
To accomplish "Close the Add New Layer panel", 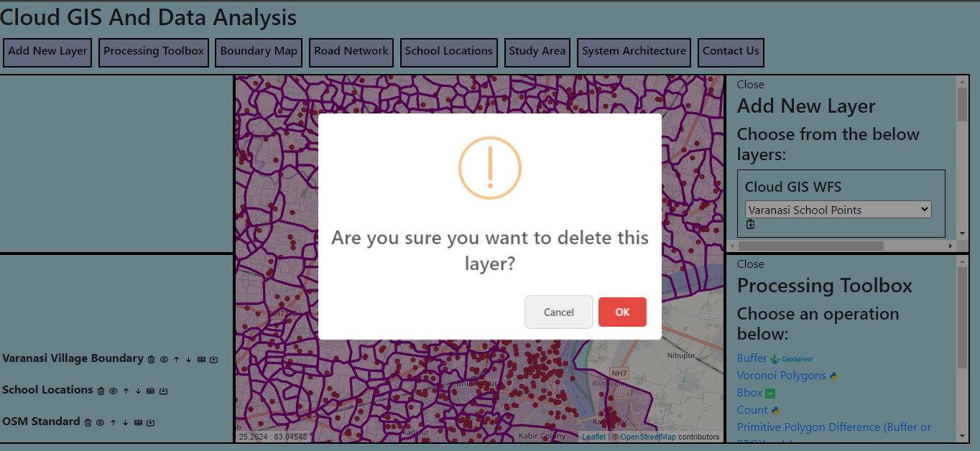I will (750, 85).
